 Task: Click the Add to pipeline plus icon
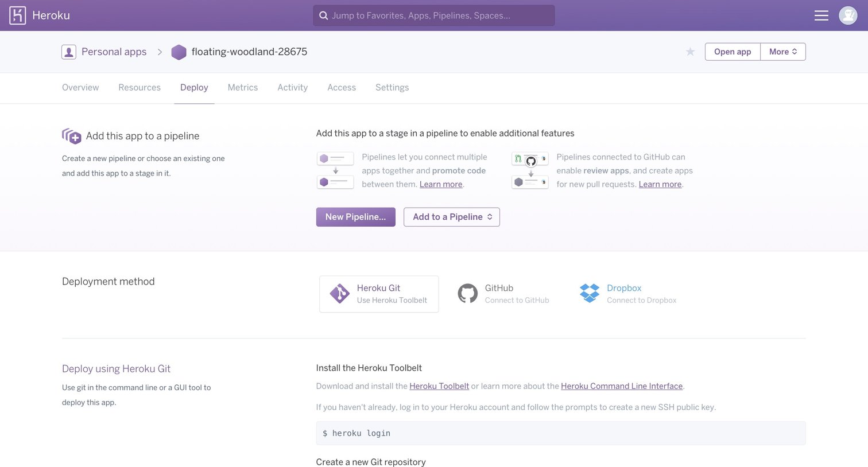[x=72, y=136]
